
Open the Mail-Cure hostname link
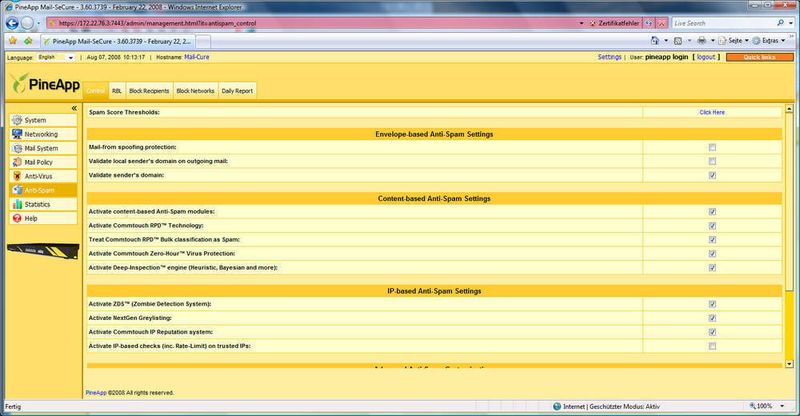click(196, 57)
